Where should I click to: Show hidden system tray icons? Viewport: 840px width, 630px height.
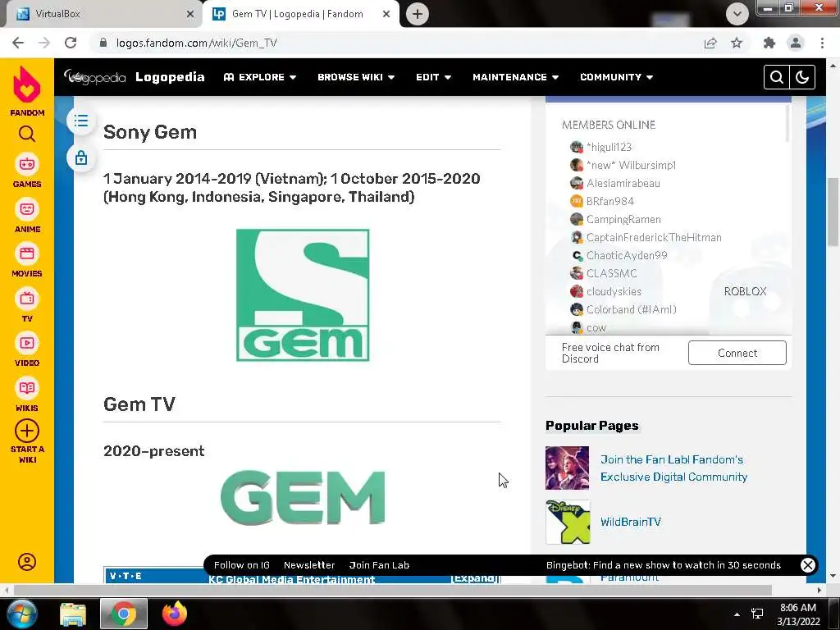coord(737,614)
